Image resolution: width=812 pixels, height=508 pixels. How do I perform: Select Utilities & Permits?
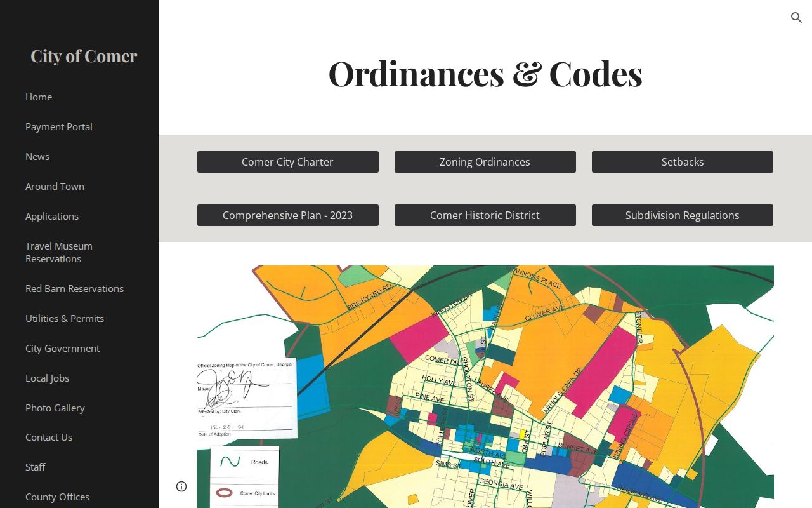65,318
